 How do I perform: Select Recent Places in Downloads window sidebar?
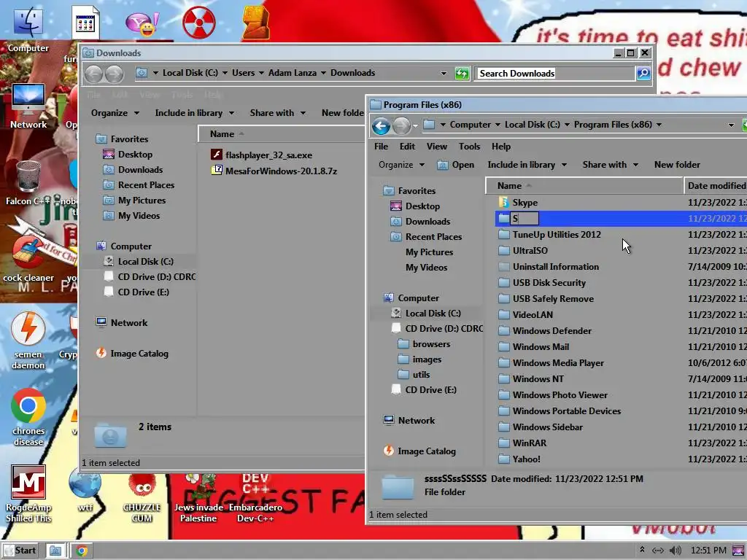pos(146,184)
